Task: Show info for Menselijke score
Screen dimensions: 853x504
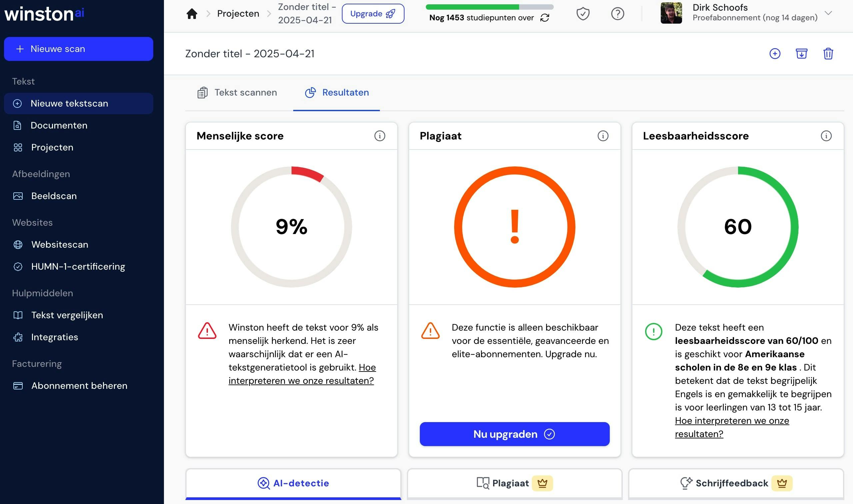Action: click(x=380, y=136)
